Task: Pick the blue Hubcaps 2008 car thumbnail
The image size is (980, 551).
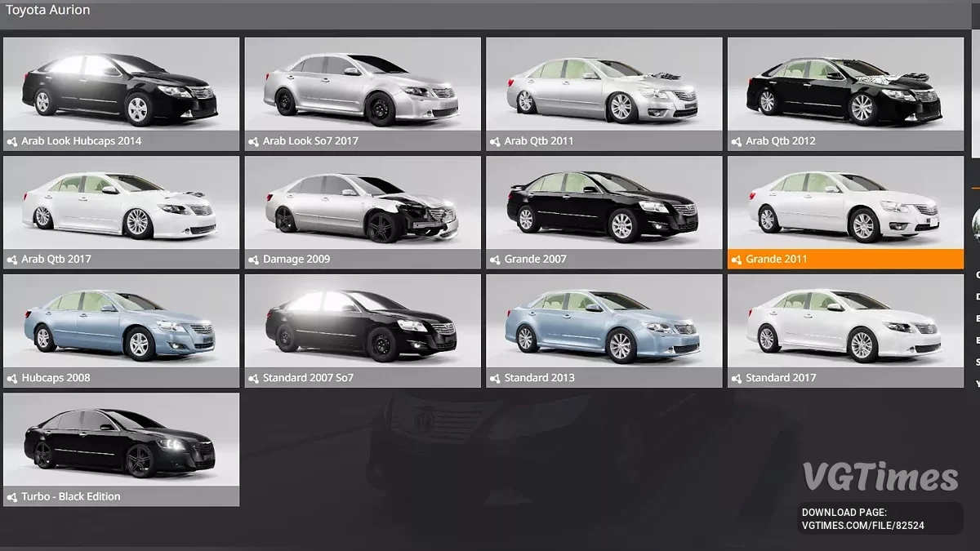Action: [121, 322]
